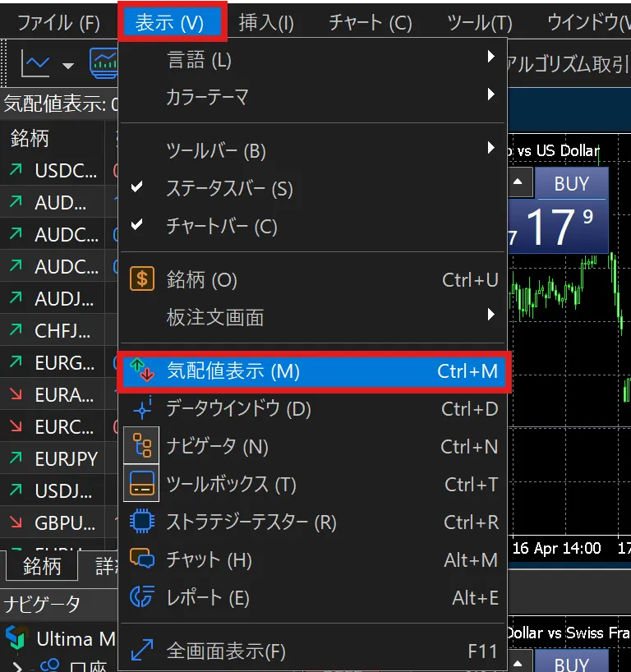
Task: Click the アルゴリズム取引 toolbar button
Action: coord(569,64)
